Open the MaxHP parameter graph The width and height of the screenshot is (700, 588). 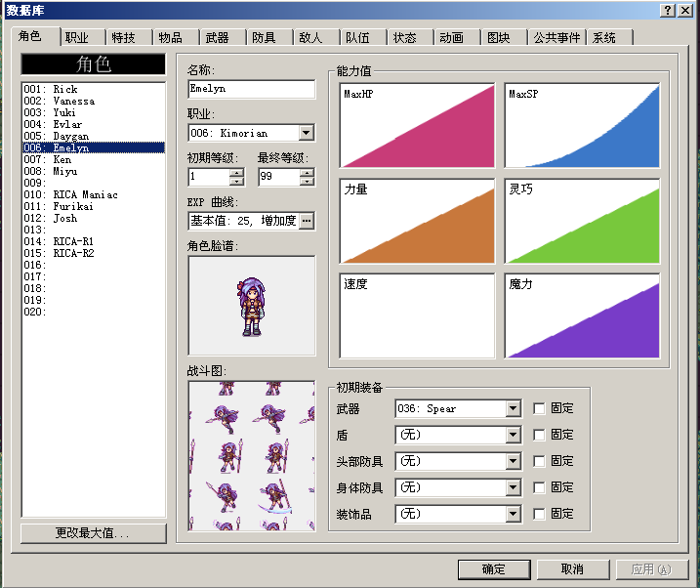pos(417,125)
